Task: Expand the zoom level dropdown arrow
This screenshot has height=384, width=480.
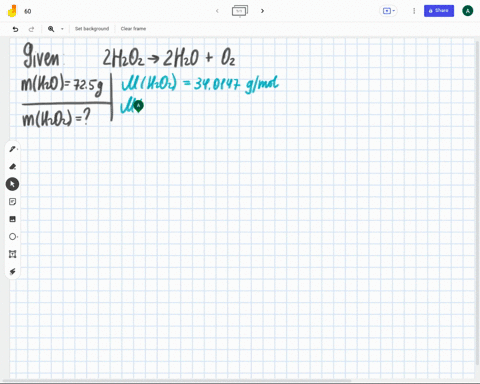Action: 62,29
